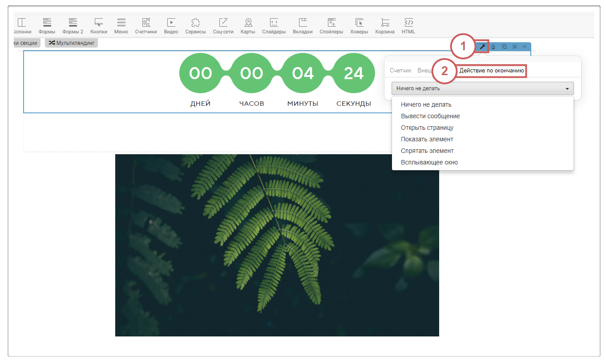The image size is (606, 364).
Task: Delete the widget with the X icon
Action: coord(514,47)
